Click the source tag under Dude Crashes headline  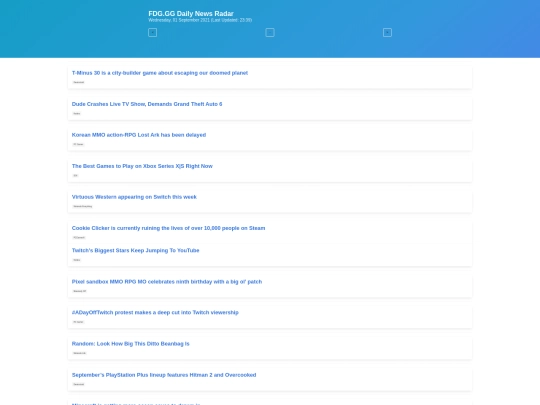[77, 114]
